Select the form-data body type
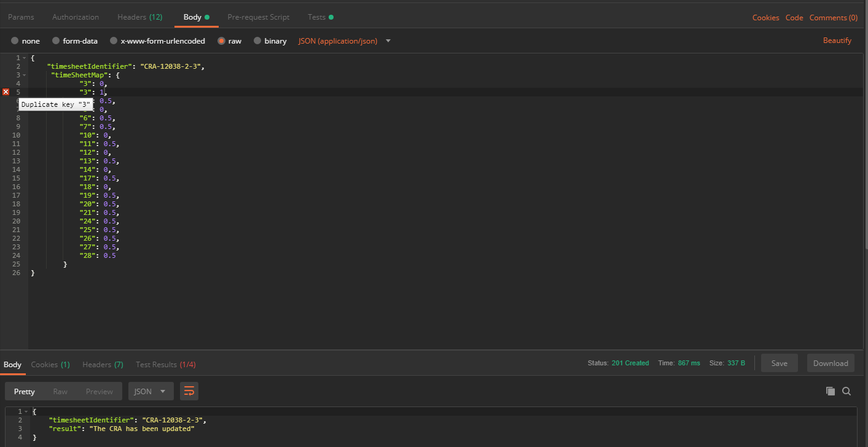 [75, 41]
